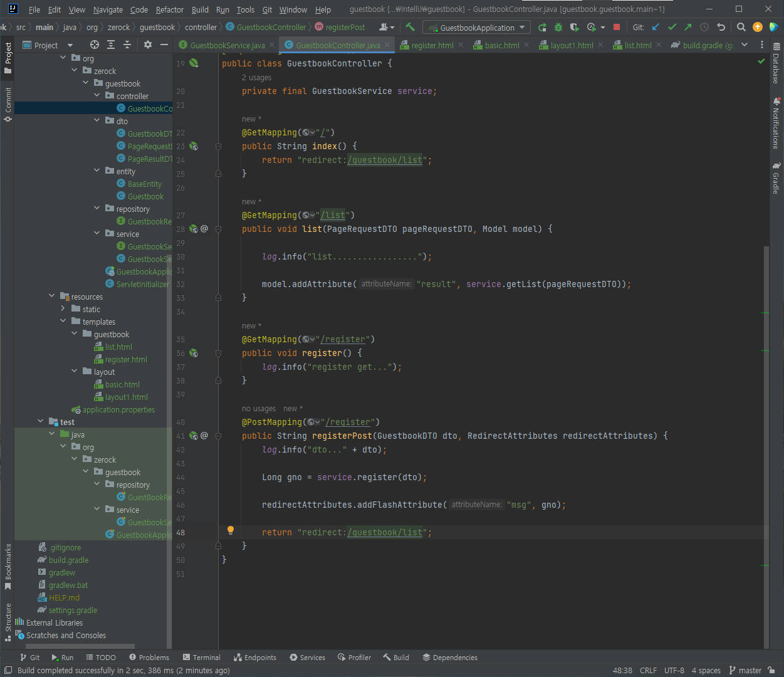Click the '2 usages' hint above service field

coord(256,78)
